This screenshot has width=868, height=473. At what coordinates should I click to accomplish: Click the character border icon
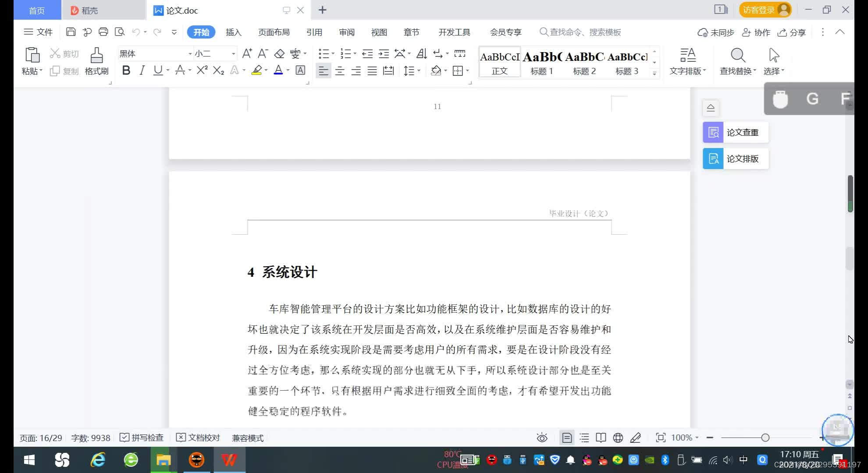300,70
